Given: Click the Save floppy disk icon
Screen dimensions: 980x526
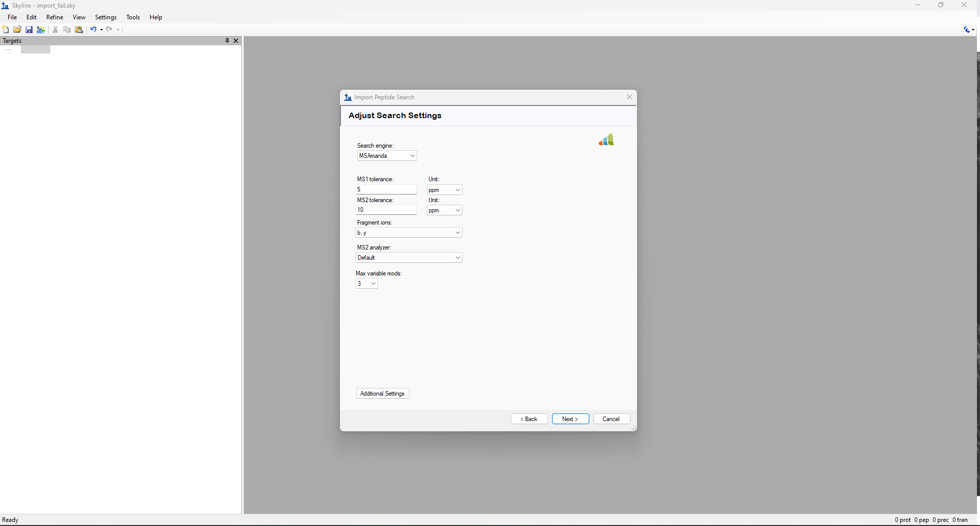Looking at the screenshot, I should pos(29,30).
